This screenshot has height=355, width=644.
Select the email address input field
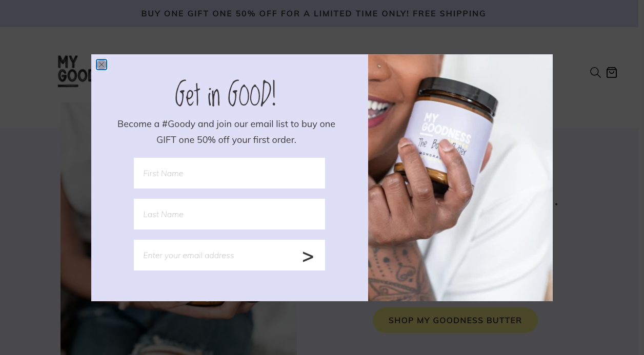pyautogui.click(x=215, y=255)
